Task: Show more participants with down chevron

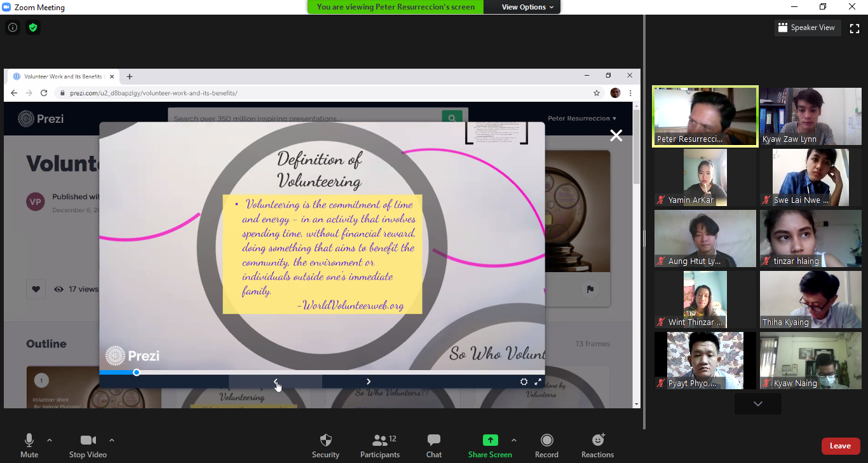Action: click(x=758, y=404)
